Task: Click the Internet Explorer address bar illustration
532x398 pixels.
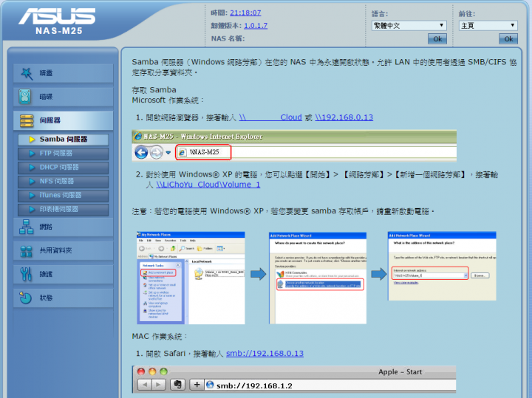Action: [203, 152]
